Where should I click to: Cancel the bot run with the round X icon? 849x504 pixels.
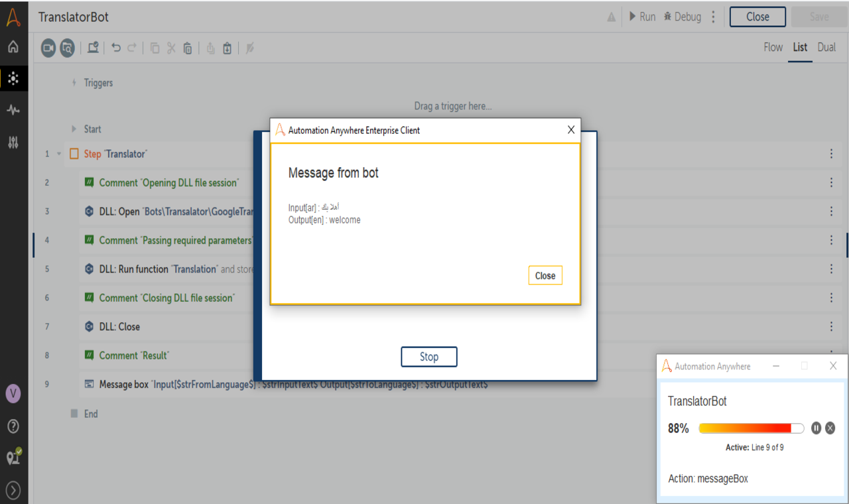tap(830, 428)
